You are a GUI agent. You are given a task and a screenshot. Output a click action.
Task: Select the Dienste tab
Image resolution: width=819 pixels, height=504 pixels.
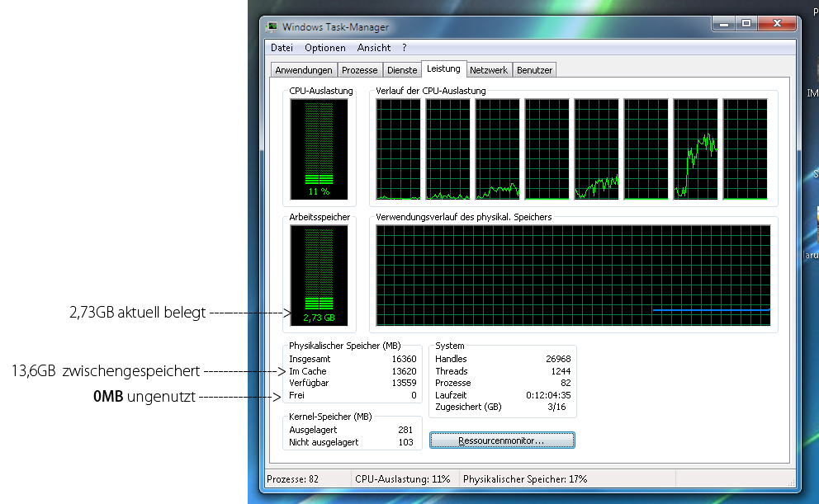(402, 69)
